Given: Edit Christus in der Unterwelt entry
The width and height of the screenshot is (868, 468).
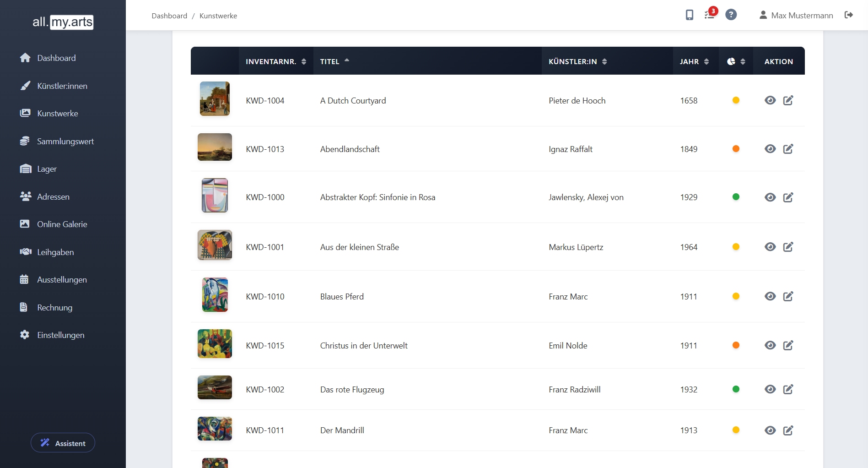Looking at the screenshot, I should tap(788, 345).
